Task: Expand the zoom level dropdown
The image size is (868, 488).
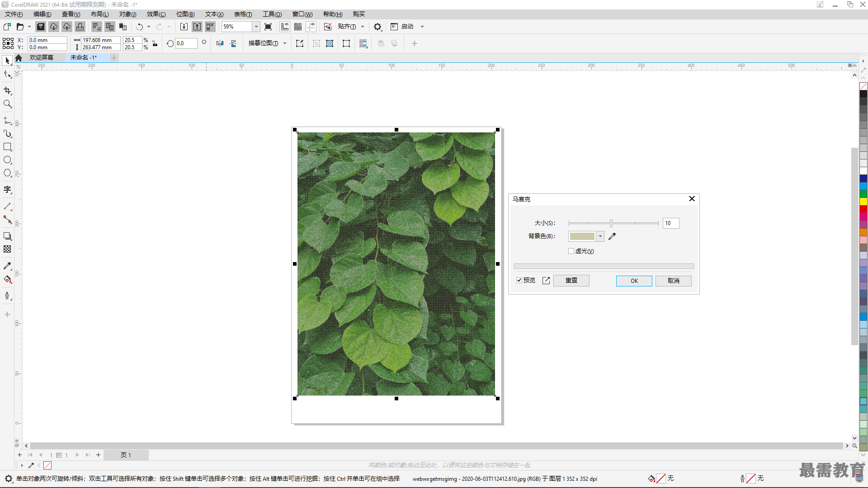Action: (256, 27)
